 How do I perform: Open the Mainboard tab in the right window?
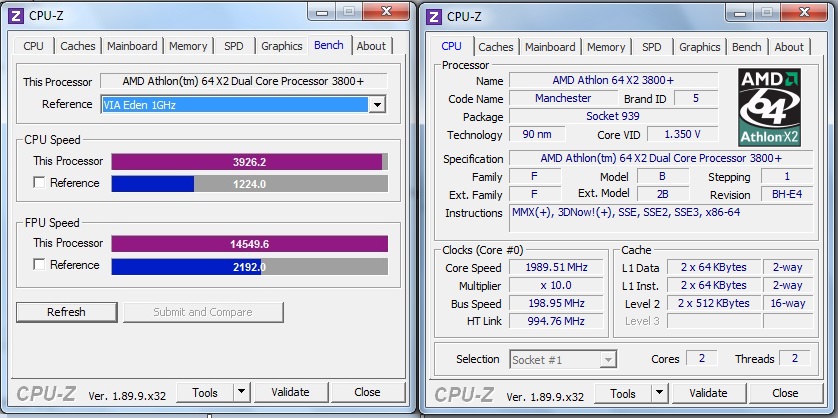pos(550,47)
